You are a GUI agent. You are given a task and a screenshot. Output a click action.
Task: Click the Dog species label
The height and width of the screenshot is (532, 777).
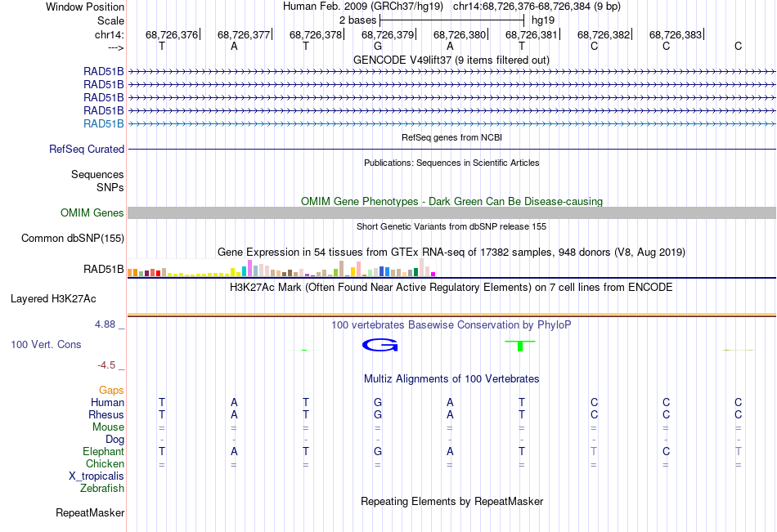pos(115,440)
